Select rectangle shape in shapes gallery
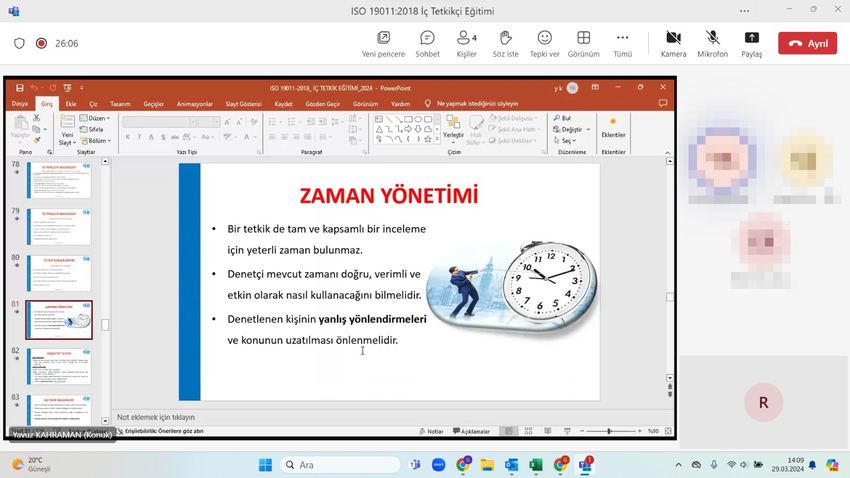The width and height of the screenshot is (850, 478). (408, 119)
